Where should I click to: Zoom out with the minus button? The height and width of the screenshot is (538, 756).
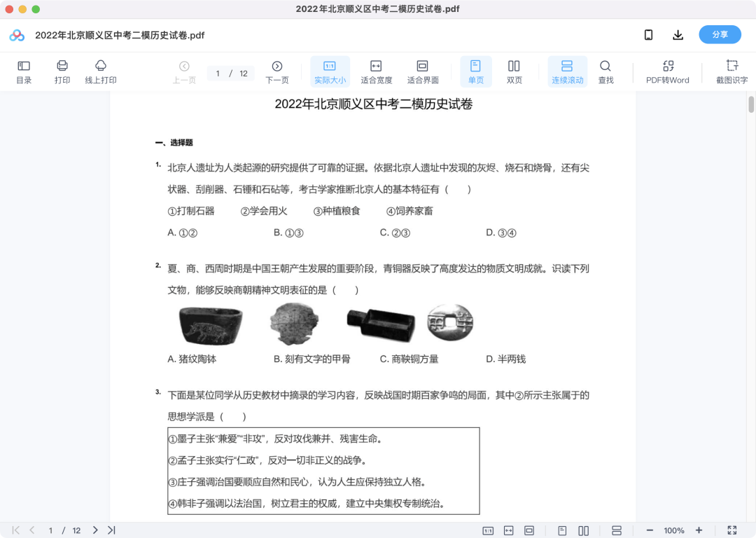point(650,530)
